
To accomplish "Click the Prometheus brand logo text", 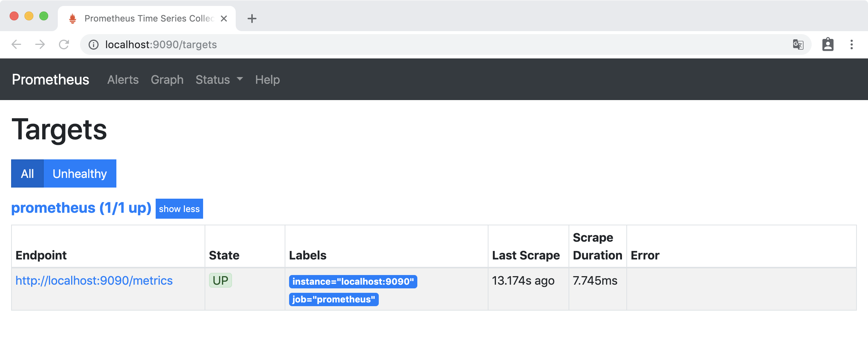I will (50, 80).
